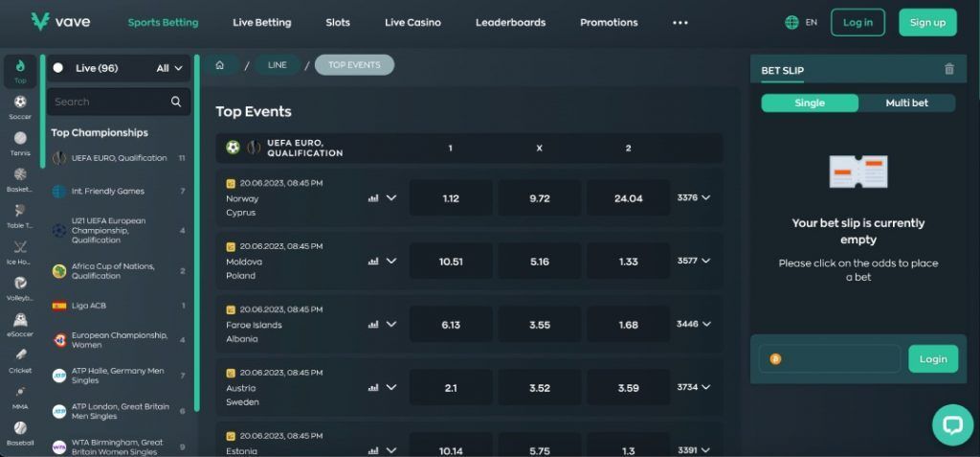The height and width of the screenshot is (457, 980).
Task: Open Africa Cup of Nations, Qualification
Action: click(118, 271)
